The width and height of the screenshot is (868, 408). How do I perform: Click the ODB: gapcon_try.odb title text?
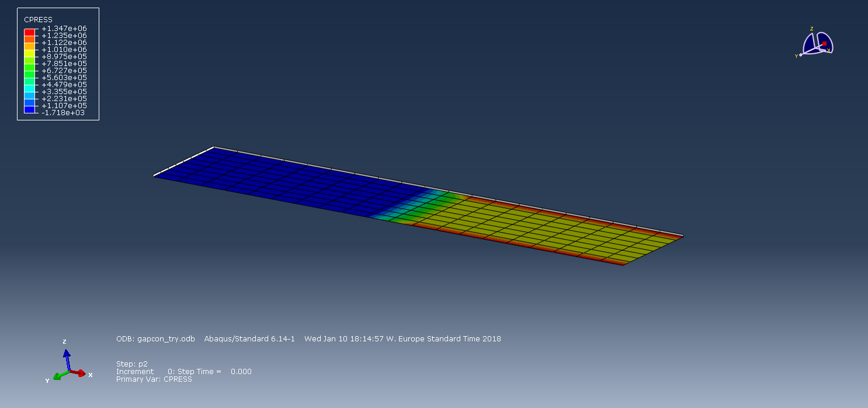(x=155, y=339)
